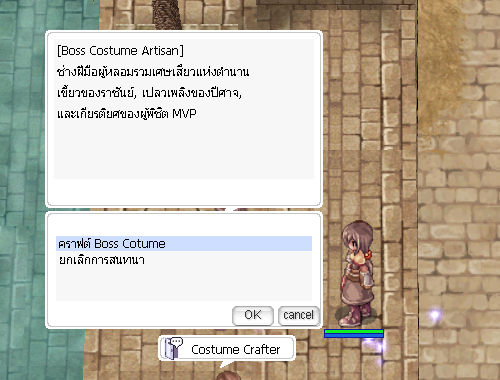Click the glowing purple effect below the HP bar

[376, 347]
